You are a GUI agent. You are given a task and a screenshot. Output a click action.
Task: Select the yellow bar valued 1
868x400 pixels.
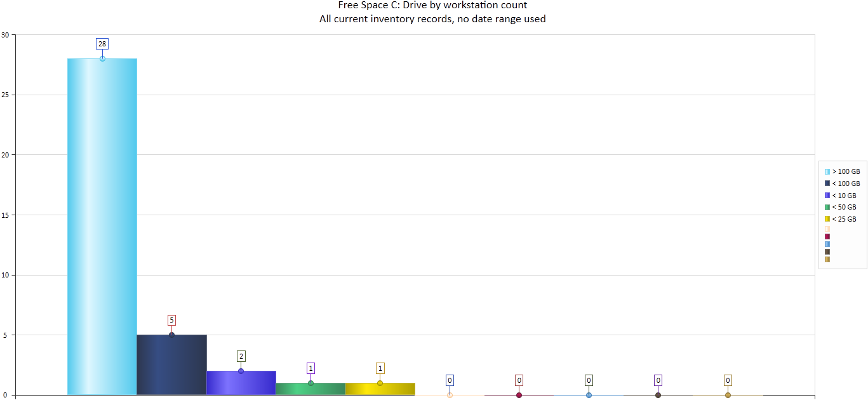pyautogui.click(x=380, y=389)
